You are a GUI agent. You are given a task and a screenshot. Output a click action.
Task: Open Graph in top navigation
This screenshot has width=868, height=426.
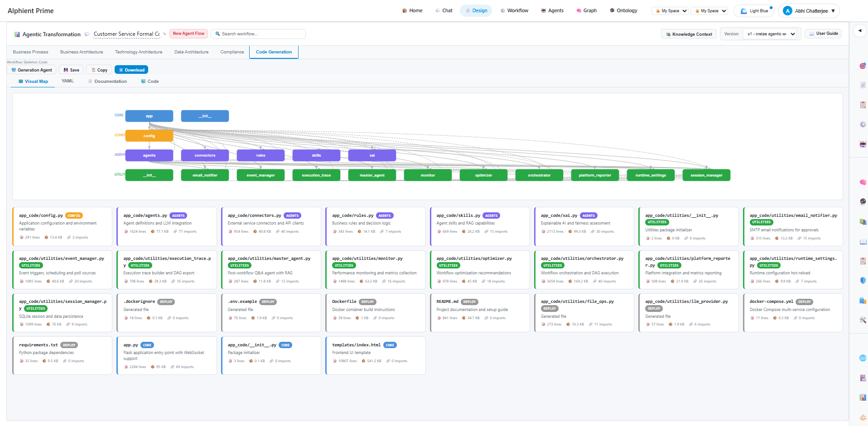586,10
